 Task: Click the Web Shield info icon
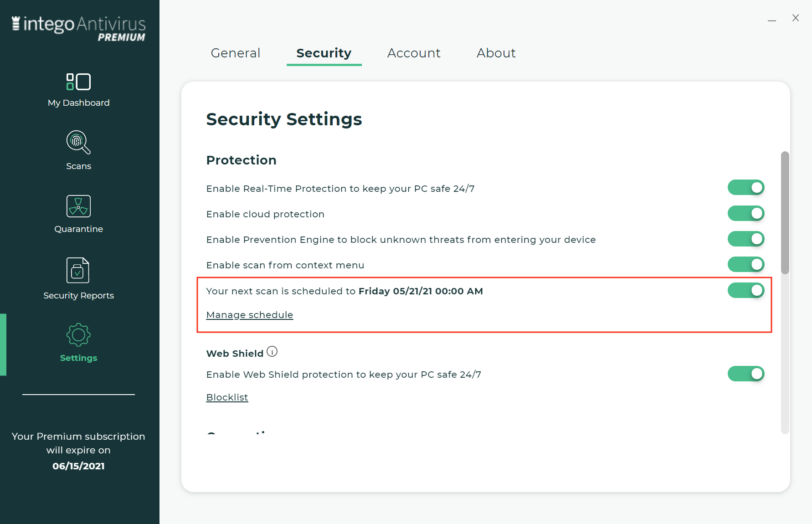(x=272, y=352)
